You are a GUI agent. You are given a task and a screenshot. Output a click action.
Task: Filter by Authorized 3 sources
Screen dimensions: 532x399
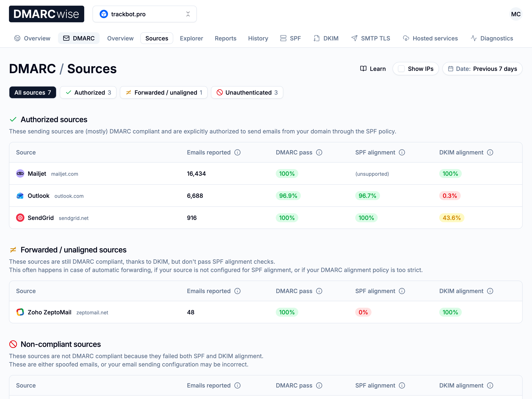point(88,92)
